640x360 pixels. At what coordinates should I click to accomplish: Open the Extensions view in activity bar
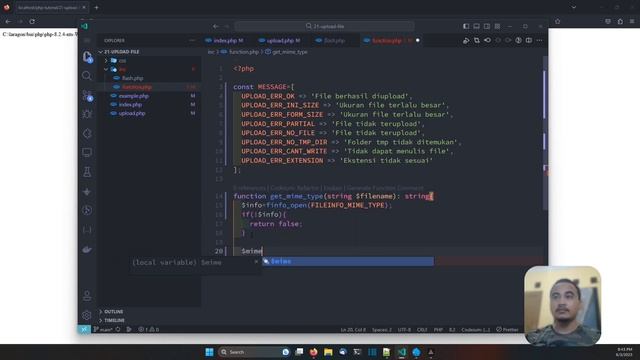point(87,133)
